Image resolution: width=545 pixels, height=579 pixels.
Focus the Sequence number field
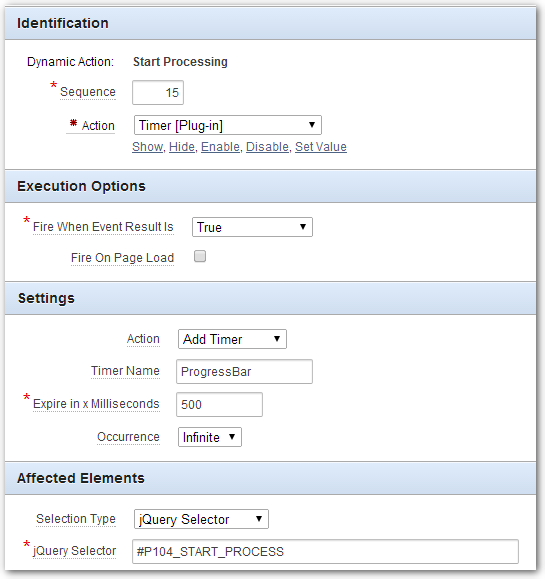coord(158,92)
